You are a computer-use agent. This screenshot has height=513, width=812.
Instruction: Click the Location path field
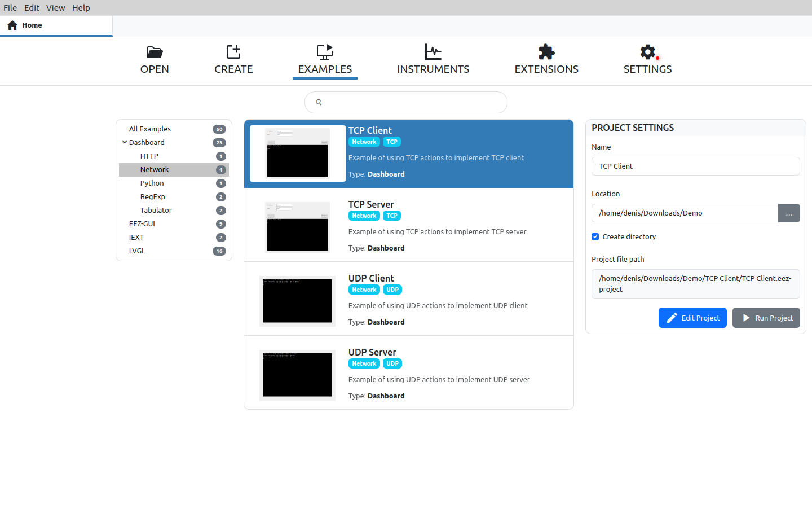(685, 213)
